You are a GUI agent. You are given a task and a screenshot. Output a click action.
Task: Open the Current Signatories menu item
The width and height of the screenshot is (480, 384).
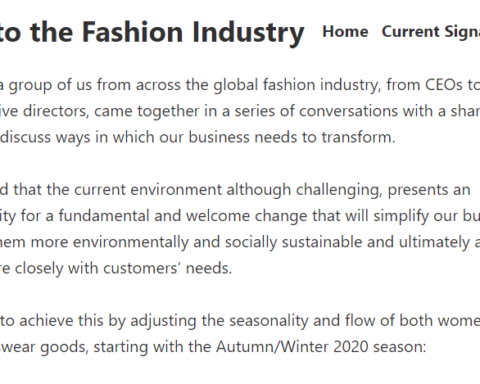[x=431, y=32]
